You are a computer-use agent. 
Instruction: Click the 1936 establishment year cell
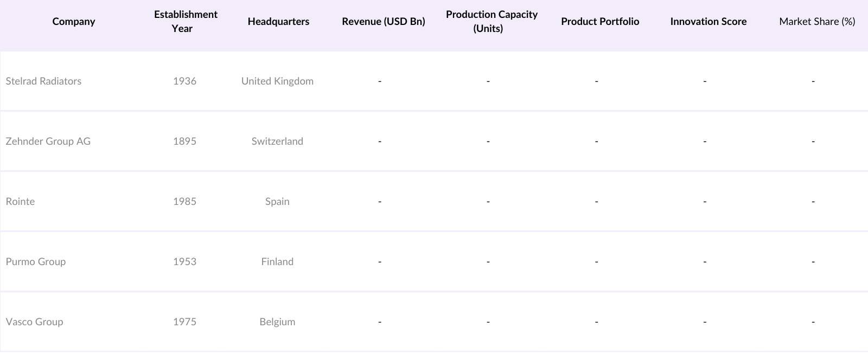pos(184,81)
